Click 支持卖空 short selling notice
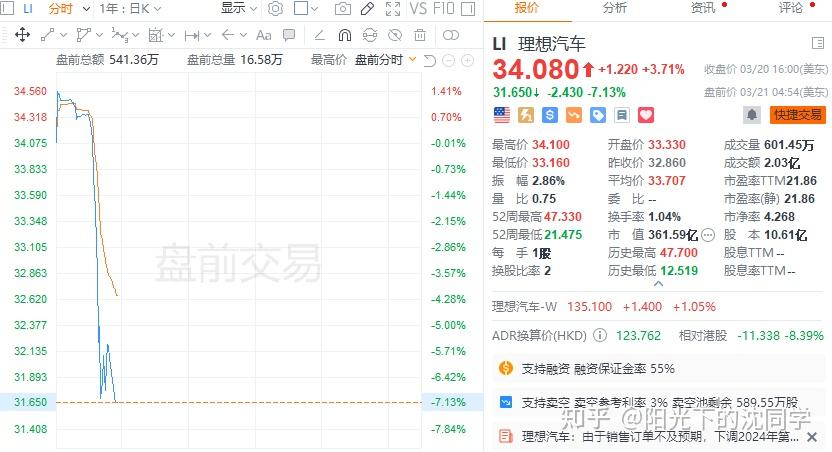 pos(658,403)
